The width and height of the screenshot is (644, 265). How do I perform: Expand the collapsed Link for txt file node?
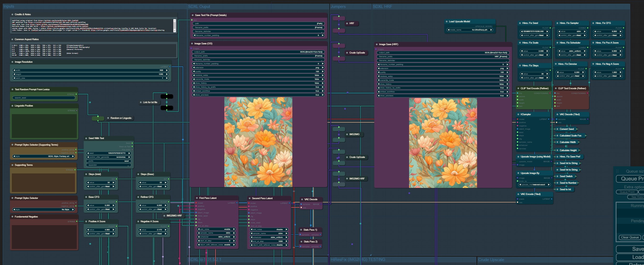point(141,102)
